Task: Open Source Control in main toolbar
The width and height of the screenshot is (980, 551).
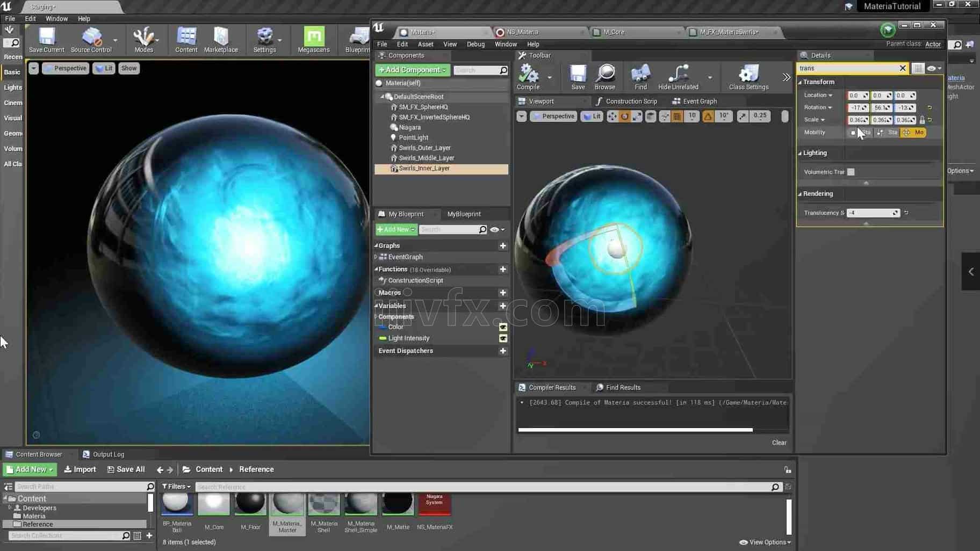Action: [x=91, y=40]
